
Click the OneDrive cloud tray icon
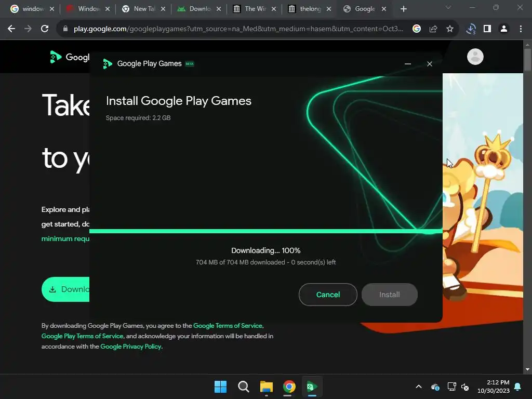(435, 387)
